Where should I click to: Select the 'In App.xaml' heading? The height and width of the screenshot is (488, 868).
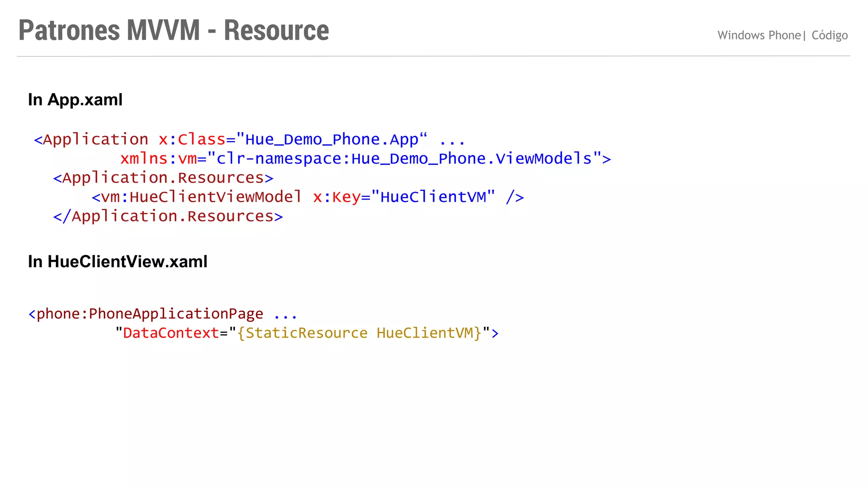(x=75, y=100)
